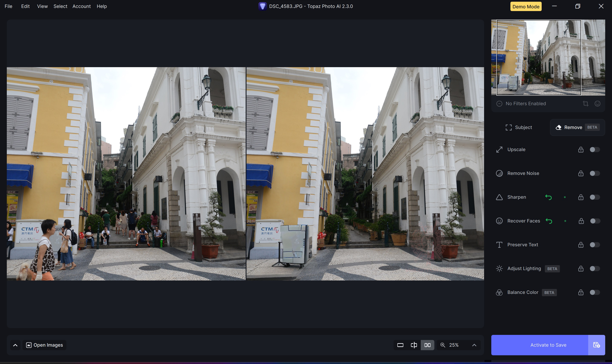Open the Select menu
Viewport: 612px width, 364px height.
pyautogui.click(x=60, y=6)
